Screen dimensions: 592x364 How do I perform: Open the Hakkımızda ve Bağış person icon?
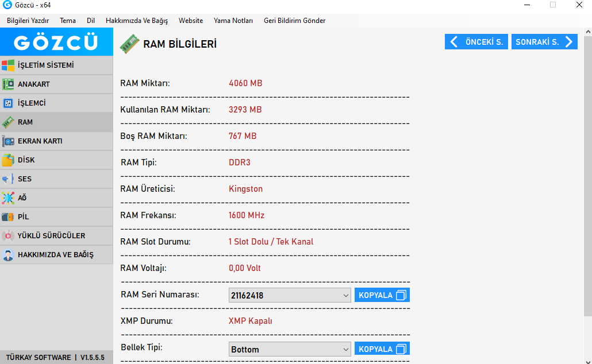[x=8, y=255]
